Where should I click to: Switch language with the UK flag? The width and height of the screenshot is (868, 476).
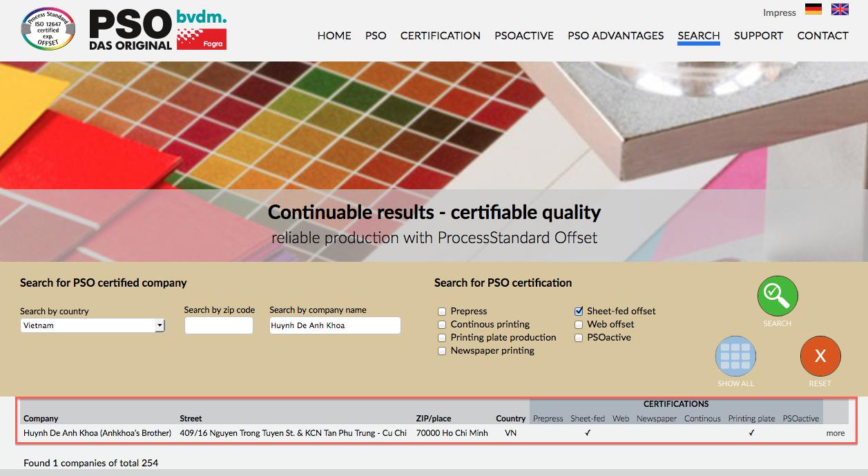coord(840,10)
